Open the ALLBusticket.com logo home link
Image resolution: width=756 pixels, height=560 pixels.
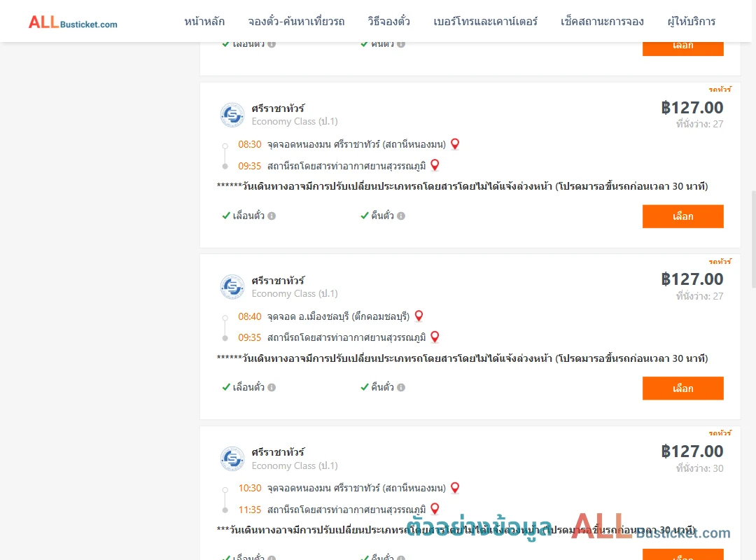[73, 22]
